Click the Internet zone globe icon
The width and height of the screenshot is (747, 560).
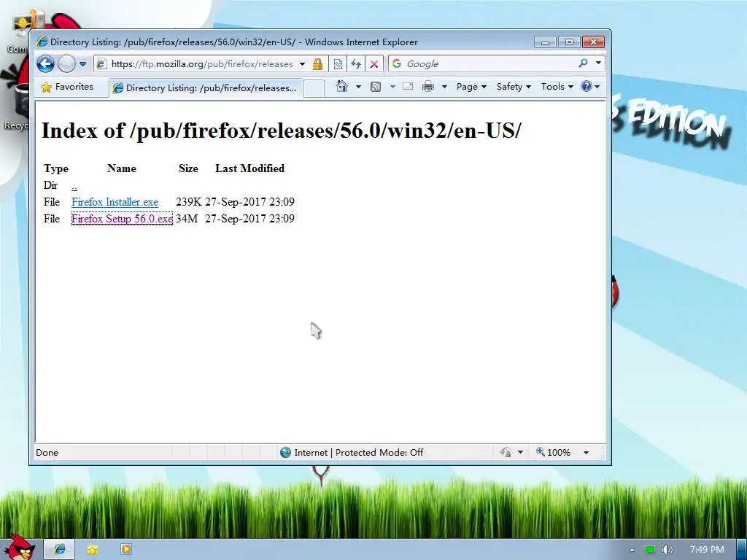pyautogui.click(x=285, y=452)
